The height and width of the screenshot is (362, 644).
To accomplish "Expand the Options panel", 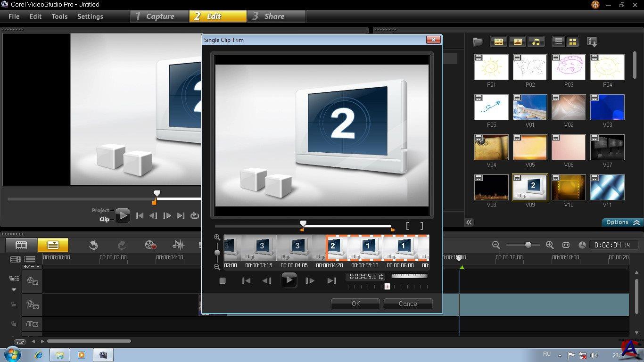I will (x=622, y=222).
